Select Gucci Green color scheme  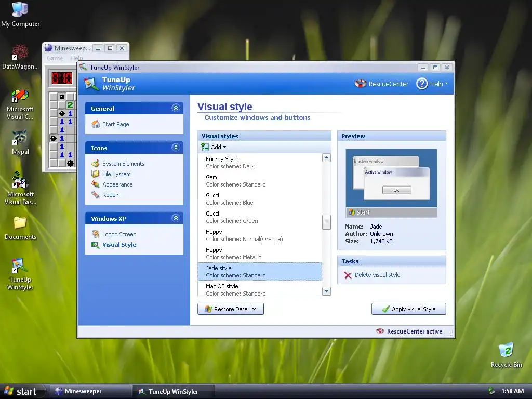point(260,217)
